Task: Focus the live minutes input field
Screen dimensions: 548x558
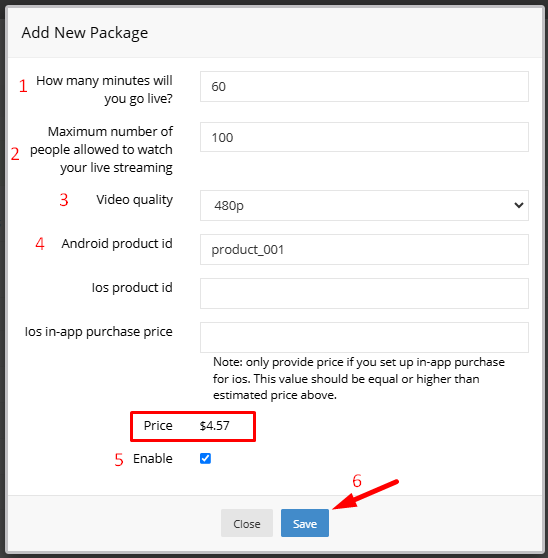Action: pyautogui.click(x=364, y=86)
